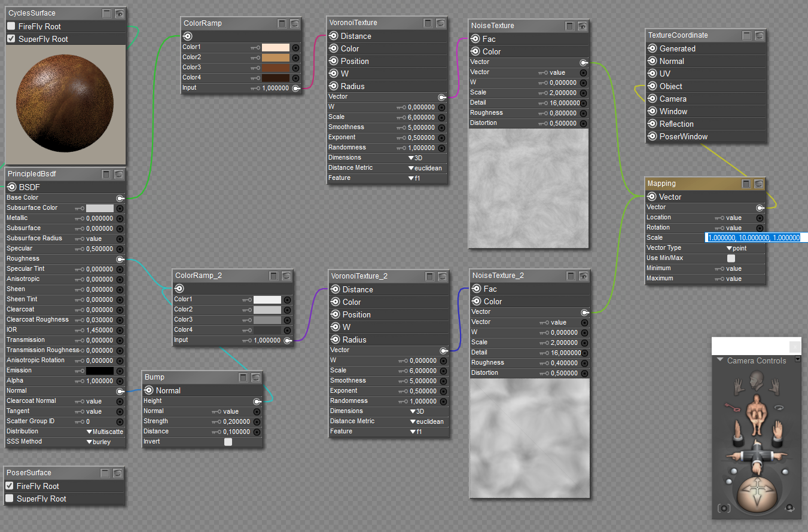Click the Fly Around loop arrow icon
The height and width of the screenshot is (532, 808).
click(779, 408)
